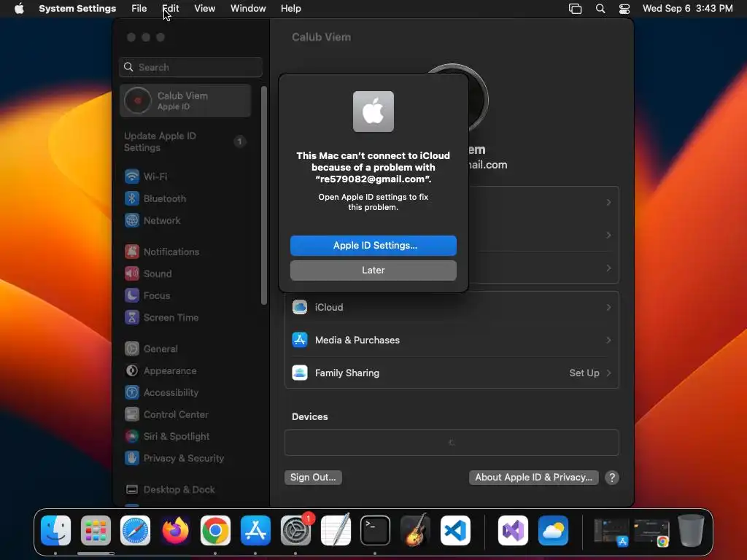
Task: Select Desktop & Dock icon in sidebar
Action: click(132, 489)
